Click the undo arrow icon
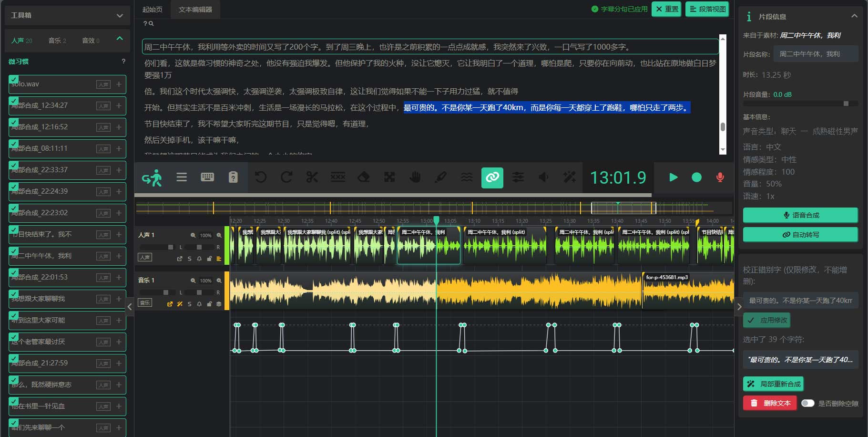The width and height of the screenshot is (868, 437). click(261, 177)
